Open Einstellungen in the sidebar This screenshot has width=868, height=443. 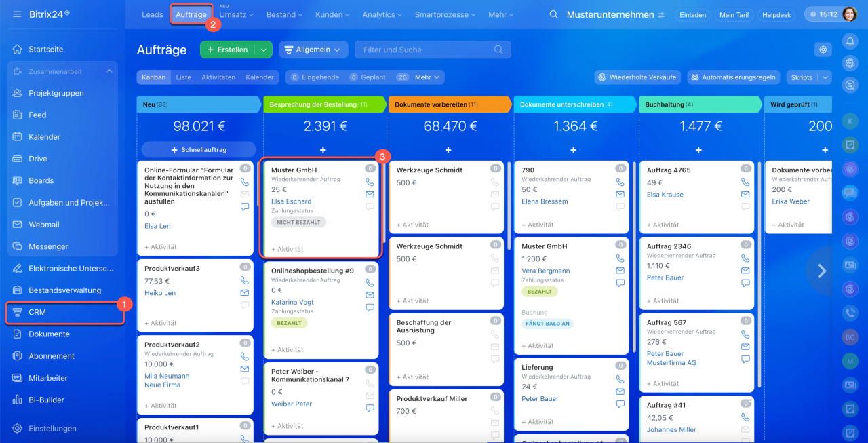point(52,429)
